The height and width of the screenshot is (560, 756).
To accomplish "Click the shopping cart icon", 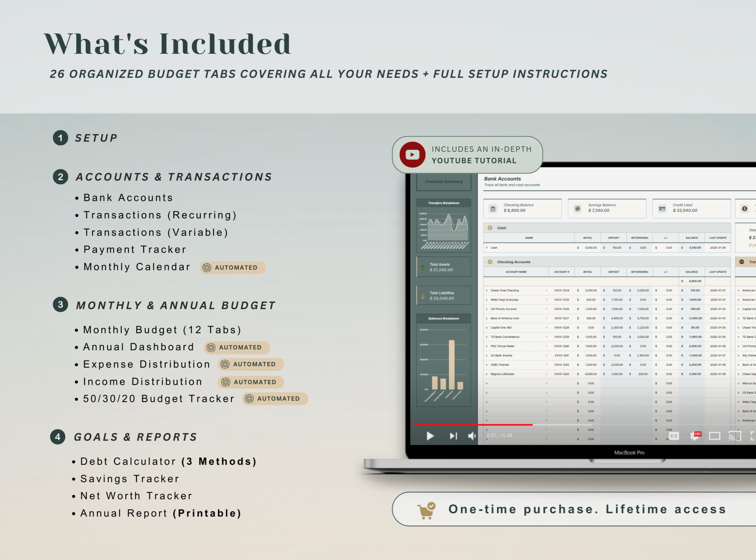I will tap(426, 510).
